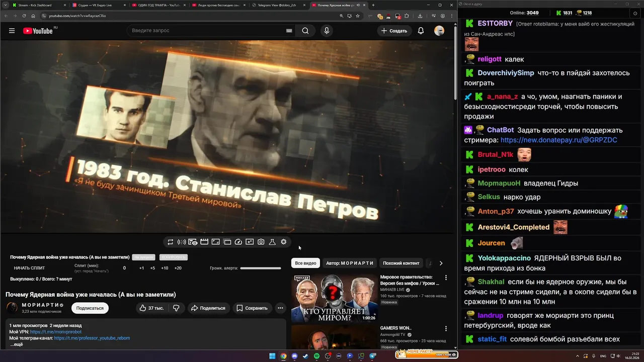Click the browser address bar URL
This screenshot has width=644, height=362.
click(x=77, y=16)
